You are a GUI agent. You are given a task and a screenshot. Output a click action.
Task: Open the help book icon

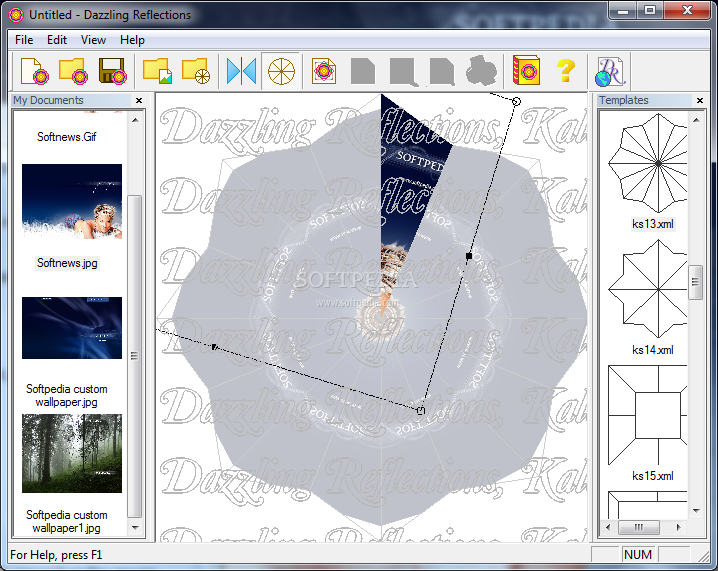point(527,71)
